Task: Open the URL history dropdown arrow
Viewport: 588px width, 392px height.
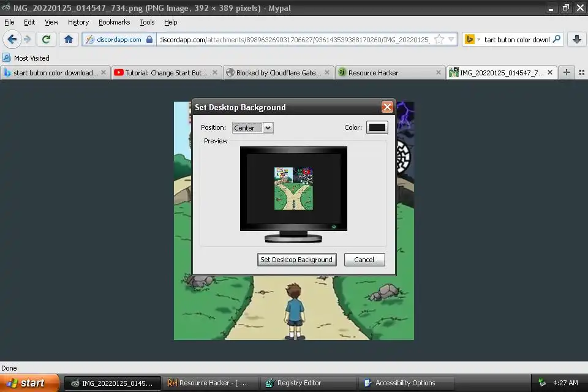Action: pos(451,39)
